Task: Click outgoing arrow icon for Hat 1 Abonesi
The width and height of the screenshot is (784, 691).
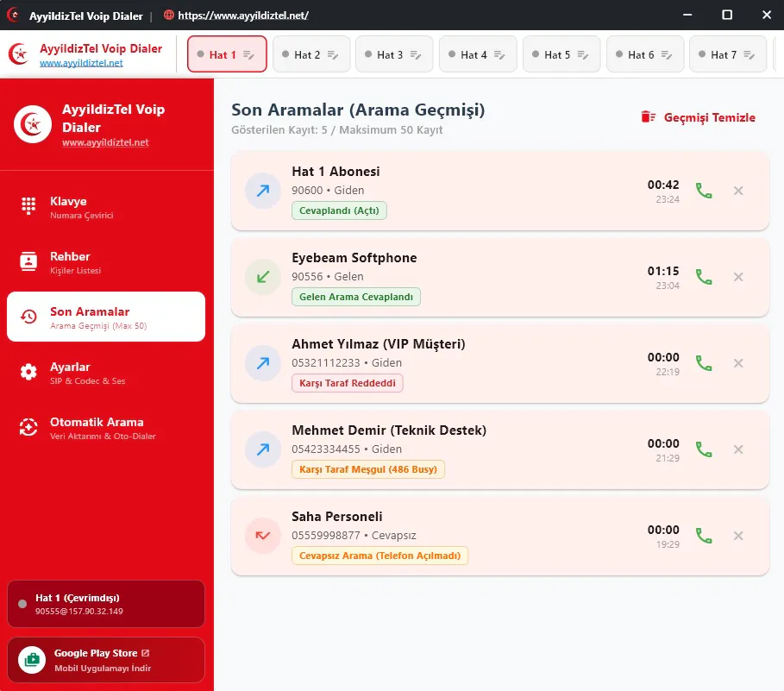Action: 263,191
